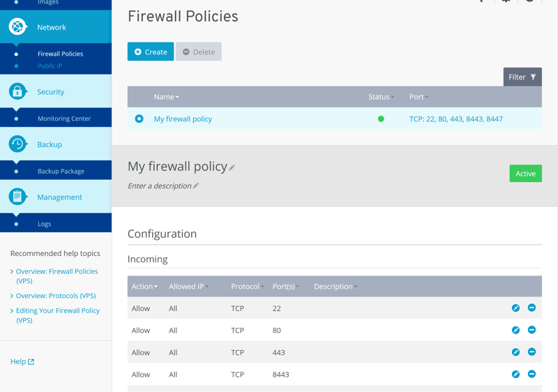Click the Backup clock icon
Screen dimensions: 558x392
(17, 144)
